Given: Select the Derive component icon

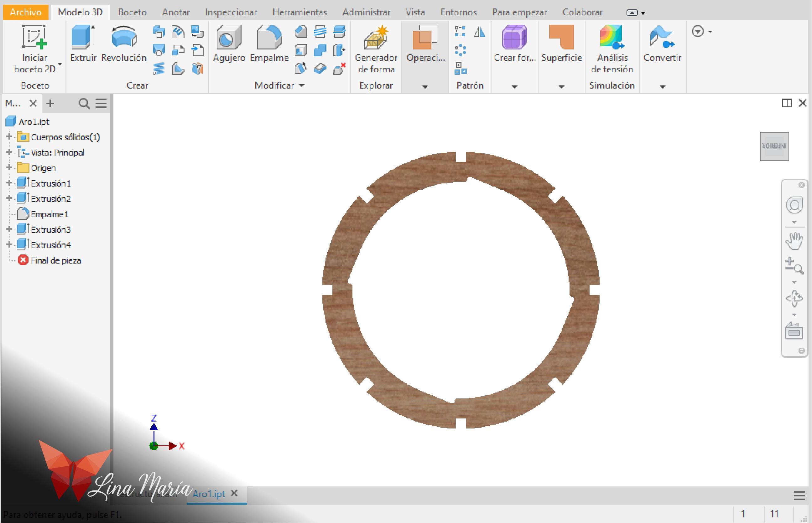Looking at the screenshot, I should tap(178, 50).
